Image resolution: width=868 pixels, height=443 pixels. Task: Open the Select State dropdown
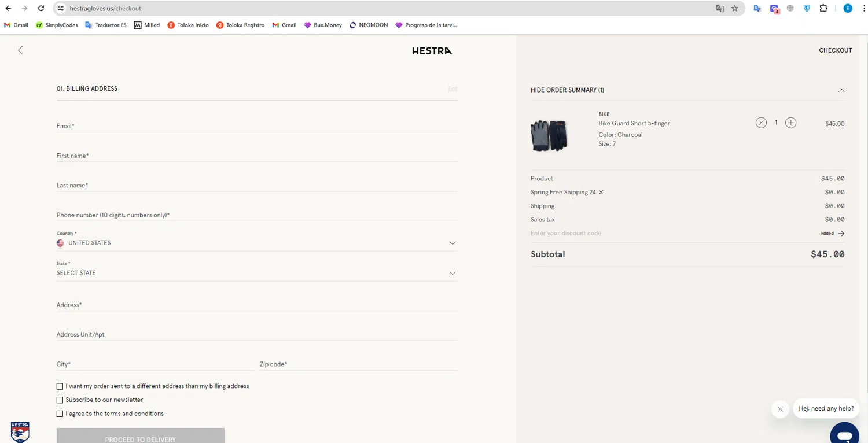tap(257, 273)
